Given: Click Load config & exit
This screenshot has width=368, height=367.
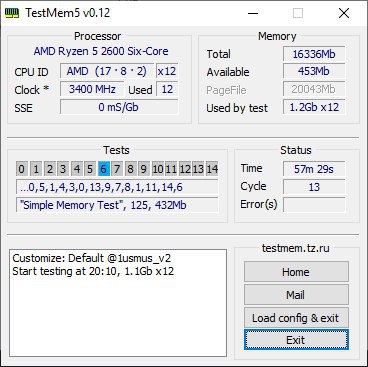Looking at the screenshot, I should (x=296, y=318).
